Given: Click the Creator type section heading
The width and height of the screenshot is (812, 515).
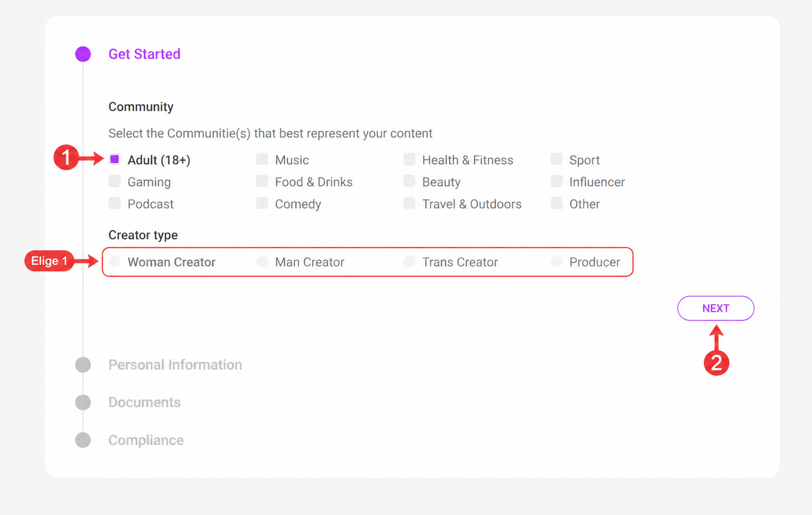Looking at the screenshot, I should tap(143, 235).
